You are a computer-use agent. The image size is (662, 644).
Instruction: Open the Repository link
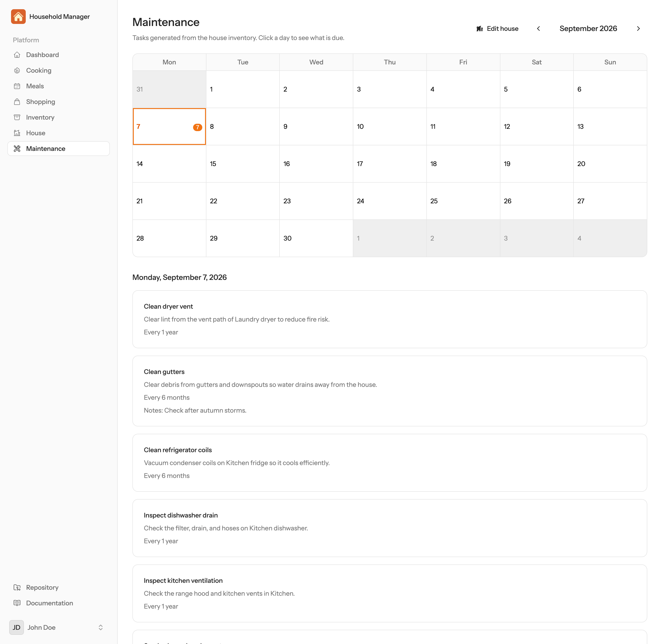(58, 587)
